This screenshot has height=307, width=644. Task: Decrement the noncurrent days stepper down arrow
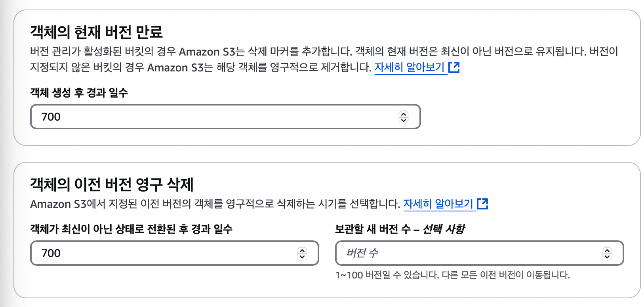[302, 256]
